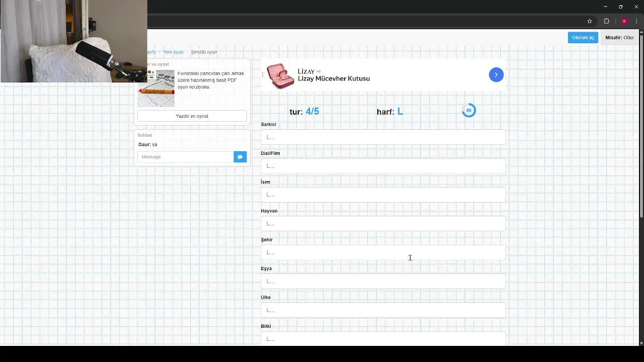Screen dimensions: 644x362
Task: Click the Lizay jewelry box ad image
Action: pos(281,76)
